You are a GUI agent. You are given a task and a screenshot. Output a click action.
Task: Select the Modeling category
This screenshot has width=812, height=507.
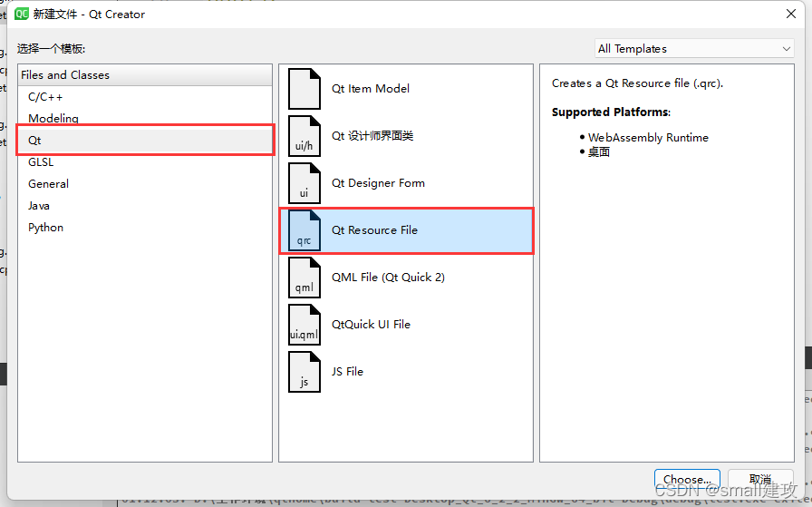point(144,118)
